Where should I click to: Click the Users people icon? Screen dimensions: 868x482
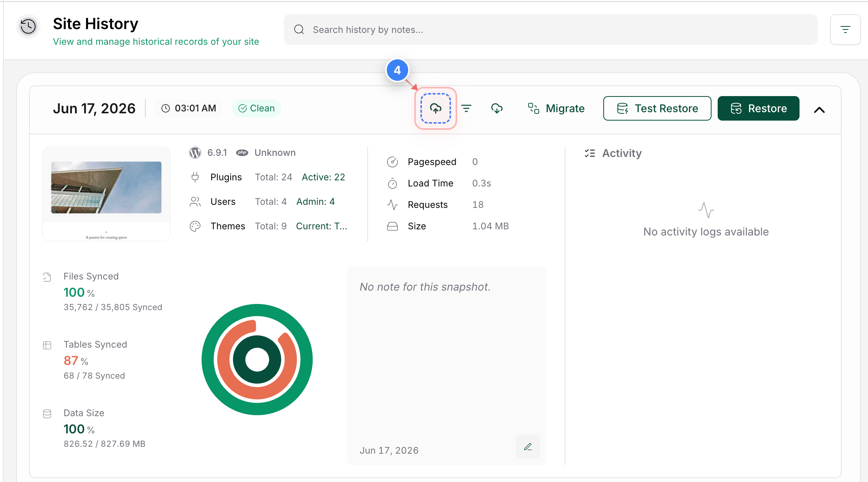195,202
